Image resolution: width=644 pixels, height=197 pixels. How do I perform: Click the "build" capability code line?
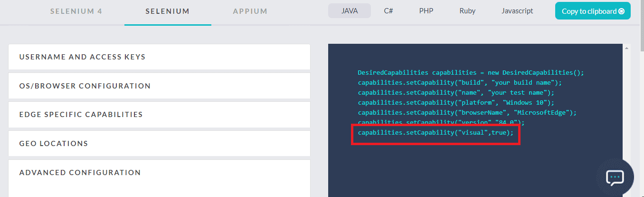coord(460,82)
